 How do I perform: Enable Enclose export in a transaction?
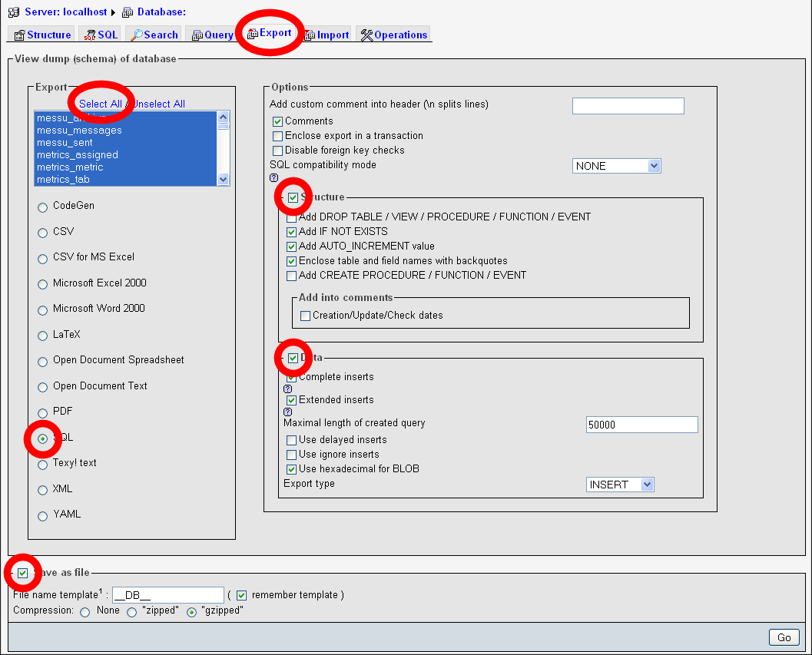point(277,136)
